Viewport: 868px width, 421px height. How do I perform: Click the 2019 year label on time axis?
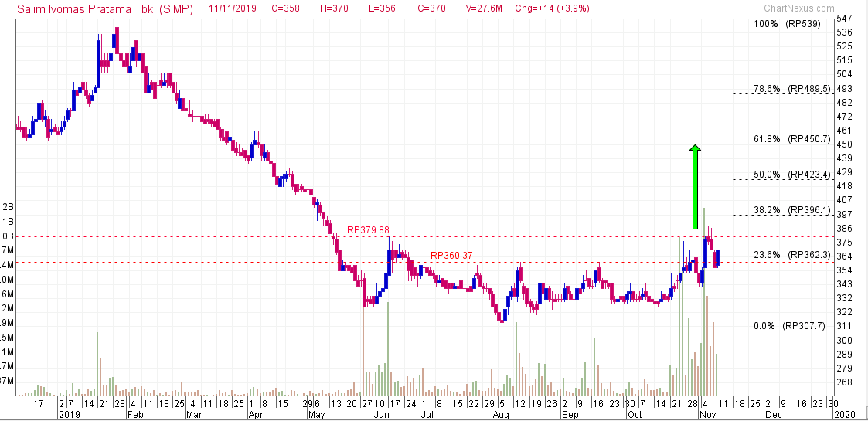point(70,414)
